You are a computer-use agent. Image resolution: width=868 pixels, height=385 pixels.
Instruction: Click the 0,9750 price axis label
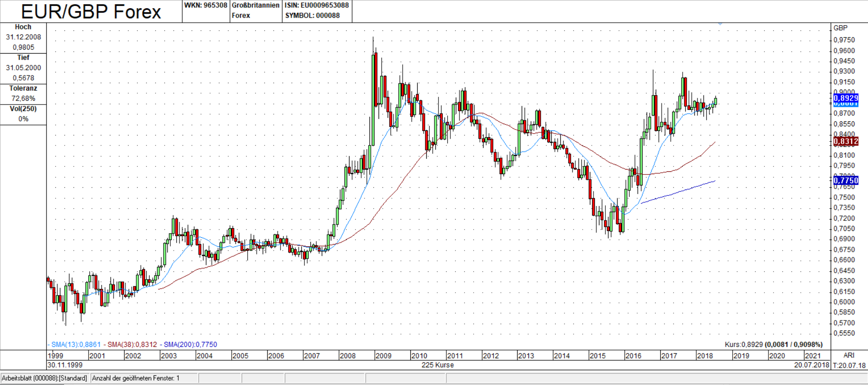point(844,40)
